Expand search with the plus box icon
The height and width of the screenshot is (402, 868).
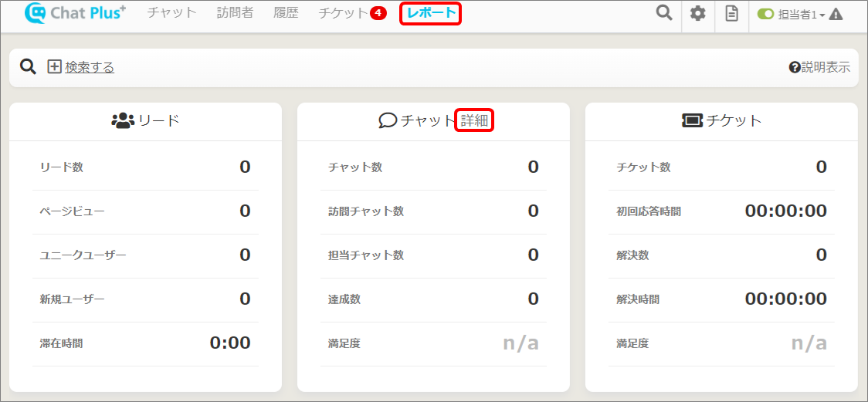click(54, 67)
